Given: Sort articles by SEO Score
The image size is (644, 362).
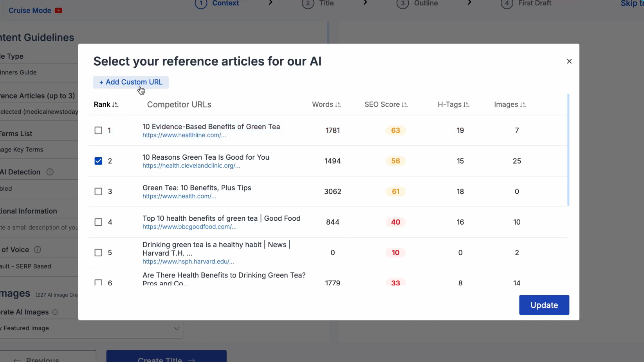Looking at the screenshot, I should tap(404, 104).
